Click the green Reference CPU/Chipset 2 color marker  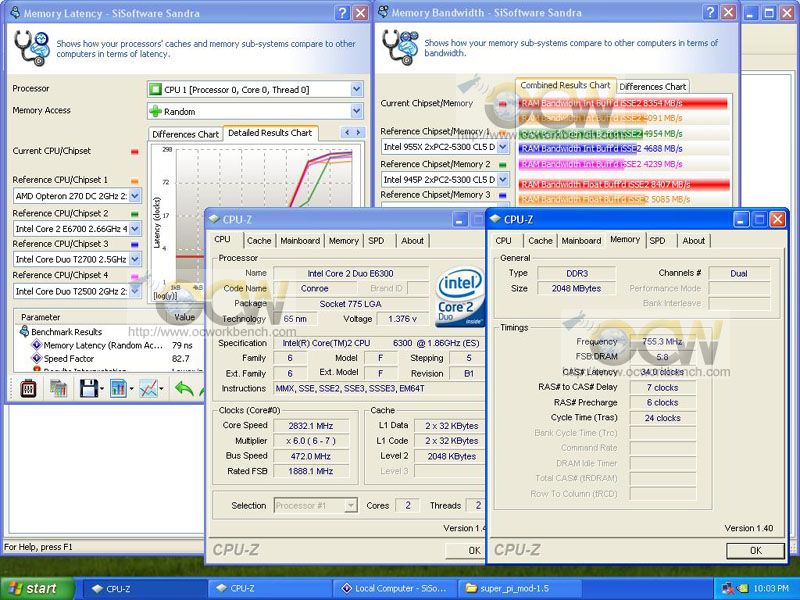pyautogui.click(x=135, y=214)
